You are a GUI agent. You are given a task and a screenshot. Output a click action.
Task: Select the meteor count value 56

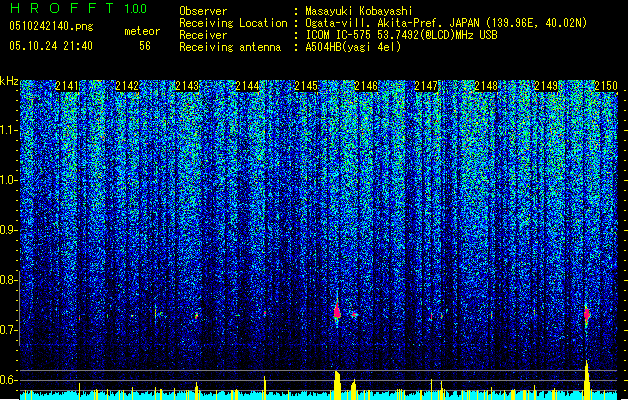point(145,46)
